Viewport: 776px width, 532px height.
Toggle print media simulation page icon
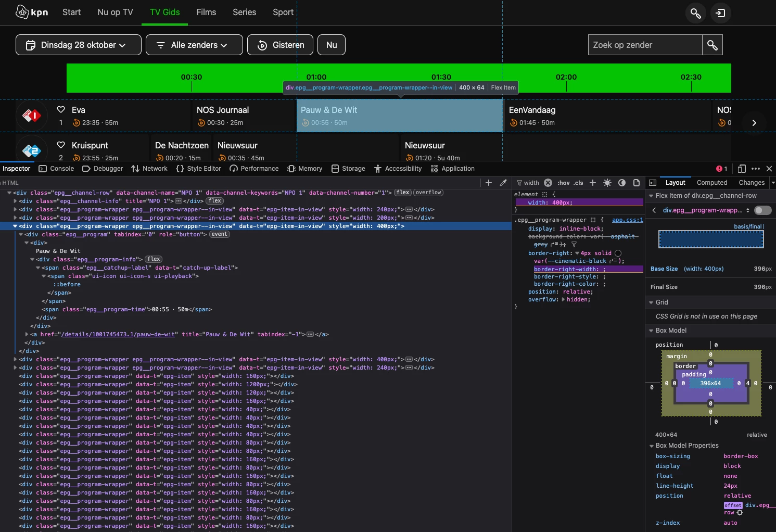[637, 183]
